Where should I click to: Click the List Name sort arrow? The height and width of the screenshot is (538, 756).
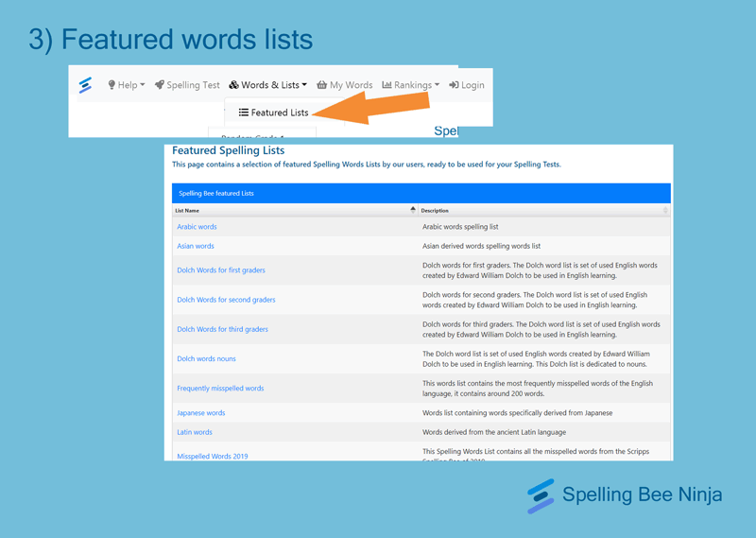tap(413, 209)
